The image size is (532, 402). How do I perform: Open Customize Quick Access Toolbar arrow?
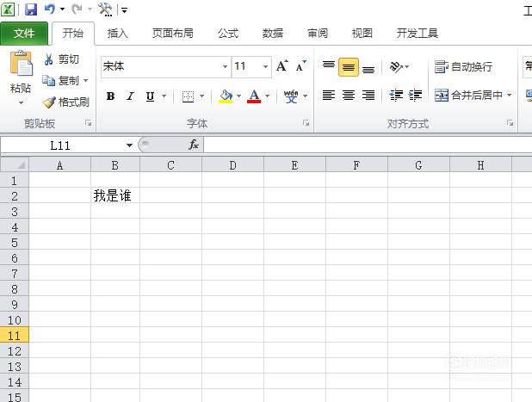[125, 10]
